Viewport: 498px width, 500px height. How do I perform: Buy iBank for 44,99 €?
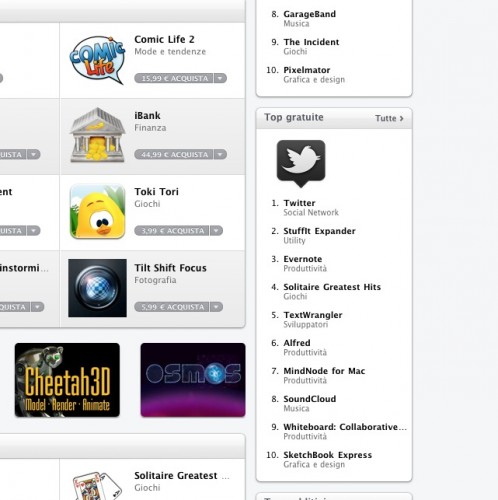(174, 155)
